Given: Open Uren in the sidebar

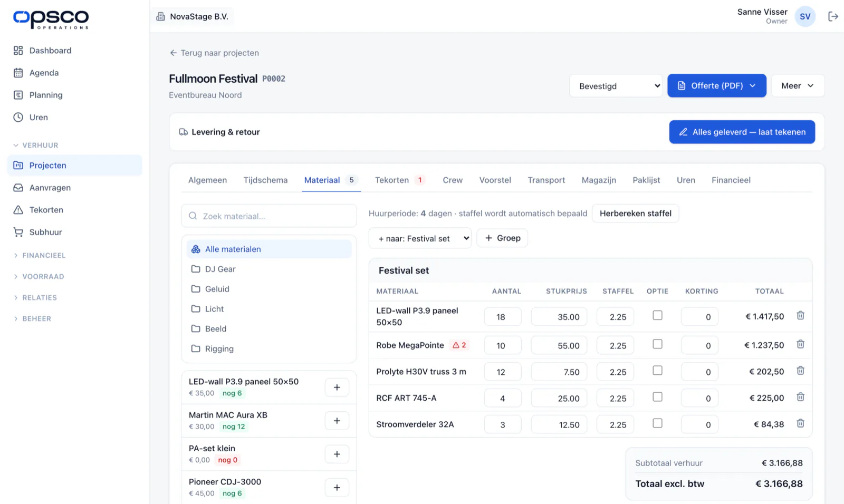Looking at the screenshot, I should (x=75, y=117).
